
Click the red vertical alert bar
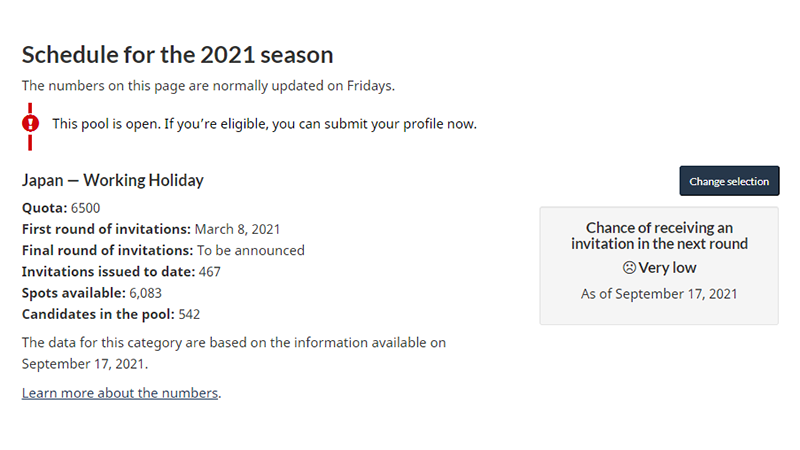coord(30,127)
